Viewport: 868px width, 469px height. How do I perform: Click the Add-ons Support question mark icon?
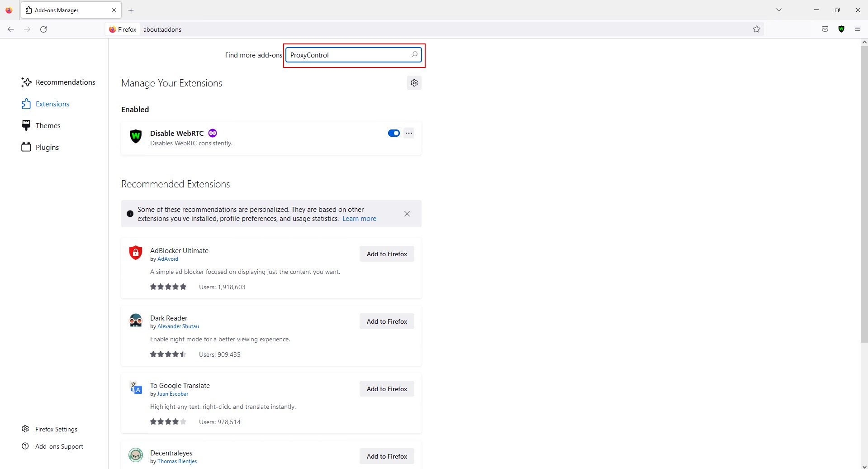pos(25,446)
